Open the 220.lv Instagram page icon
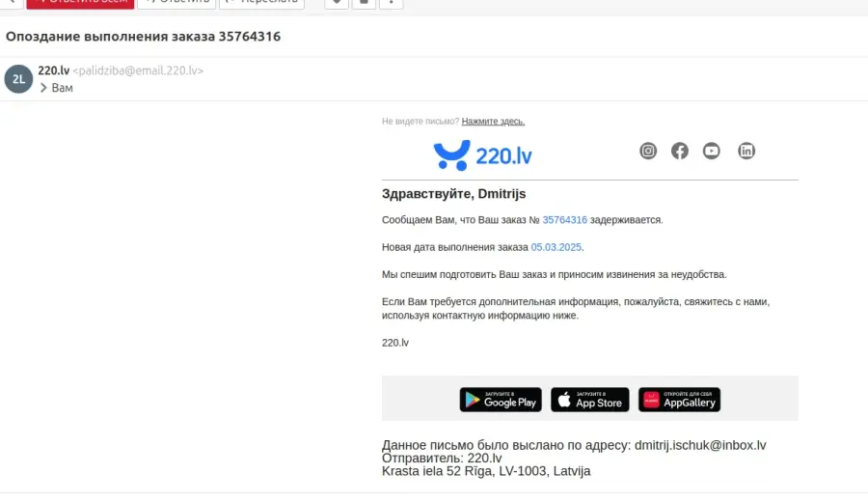This screenshot has width=868, height=502. point(648,151)
